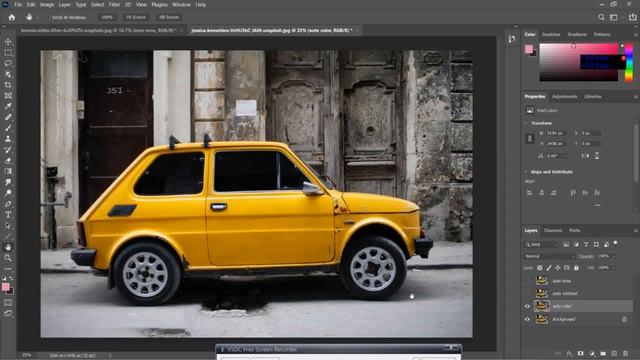Toggle lock transparent pixels
640x360 pixels.
pyautogui.click(x=540, y=268)
